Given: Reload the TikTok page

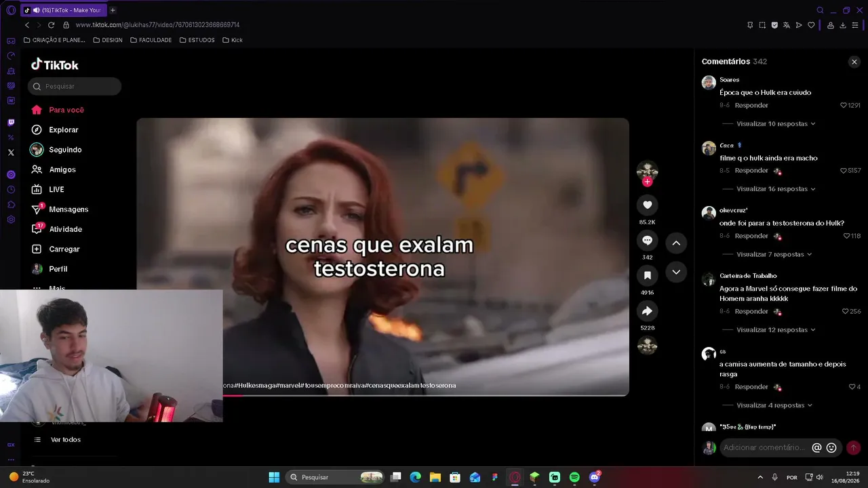Looking at the screenshot, I should coord(51,25).
